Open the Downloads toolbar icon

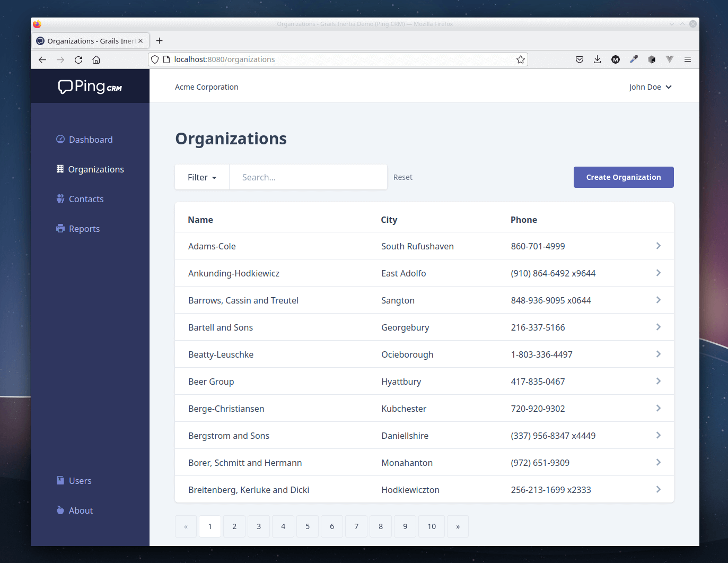click(598, 59)
